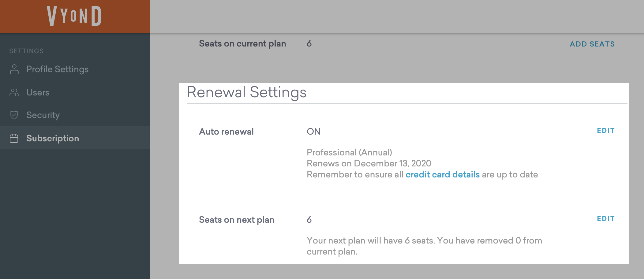Follow the credit card details link
The image size is (644, 279).
(x=442, y=174)
